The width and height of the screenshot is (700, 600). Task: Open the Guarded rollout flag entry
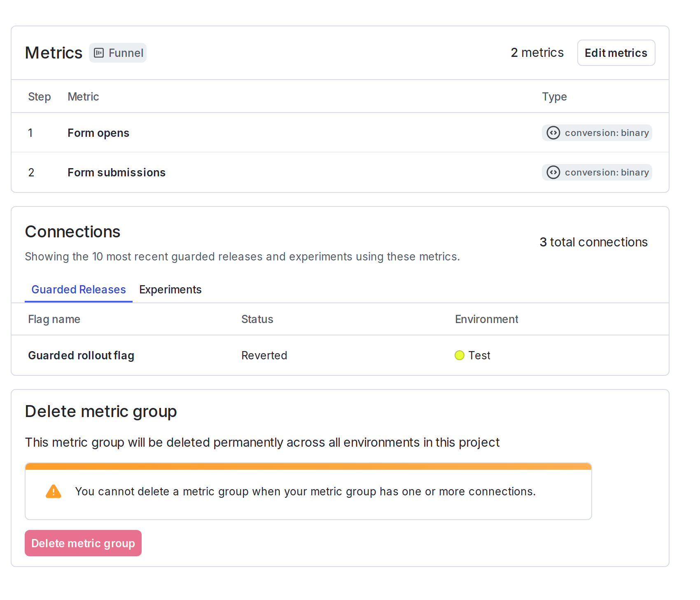(x=81, y=355)
